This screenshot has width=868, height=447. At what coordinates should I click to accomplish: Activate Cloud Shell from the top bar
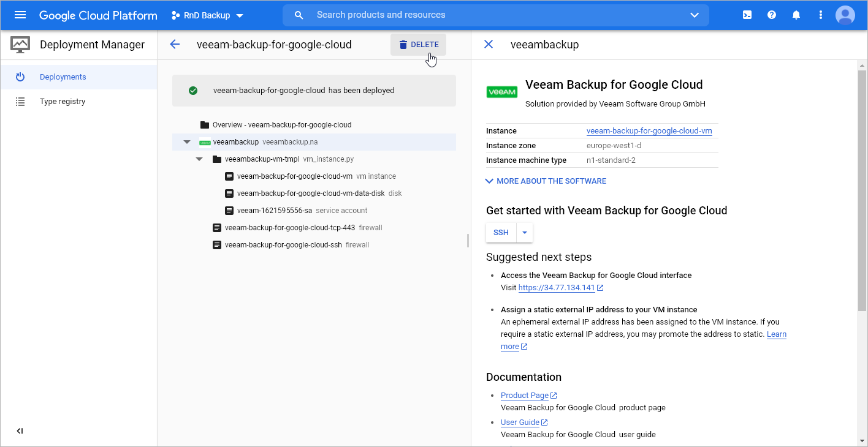747,15
